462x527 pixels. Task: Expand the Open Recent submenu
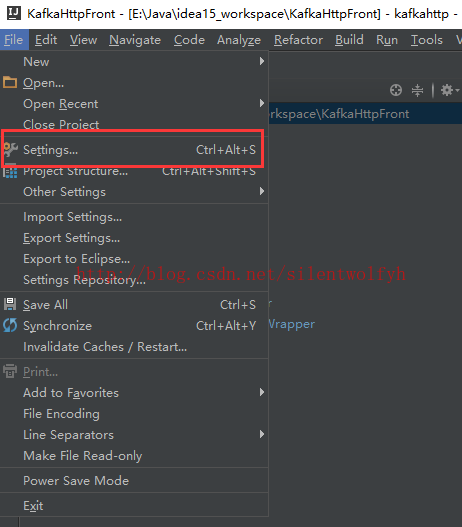pyautogui.click(x=134, y=104)
